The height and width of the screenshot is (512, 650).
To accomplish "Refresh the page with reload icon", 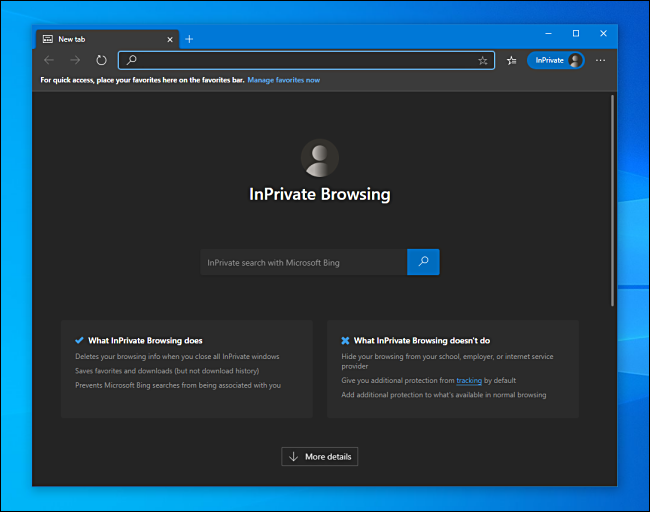I will tap(101, 60).
